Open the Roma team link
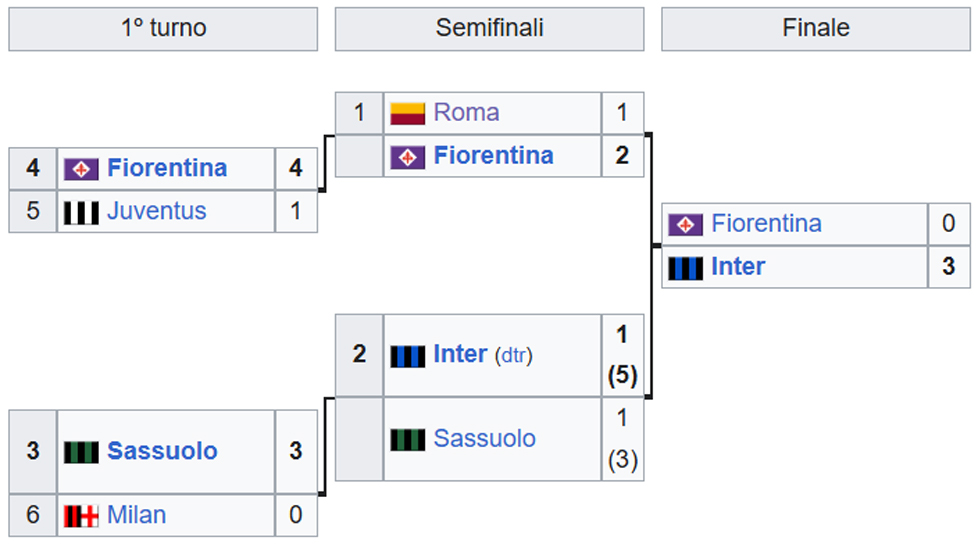The image size is (978, 544). (467, 113)
